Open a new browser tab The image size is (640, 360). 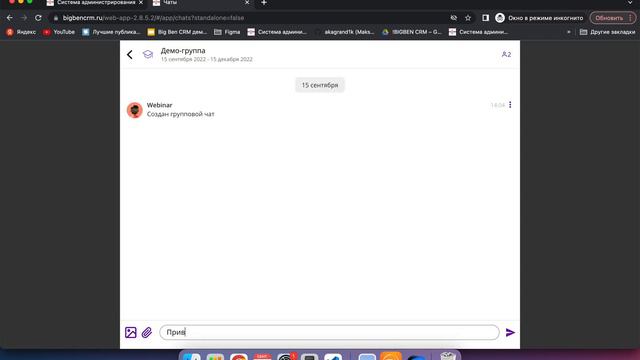tap(264, 3)
